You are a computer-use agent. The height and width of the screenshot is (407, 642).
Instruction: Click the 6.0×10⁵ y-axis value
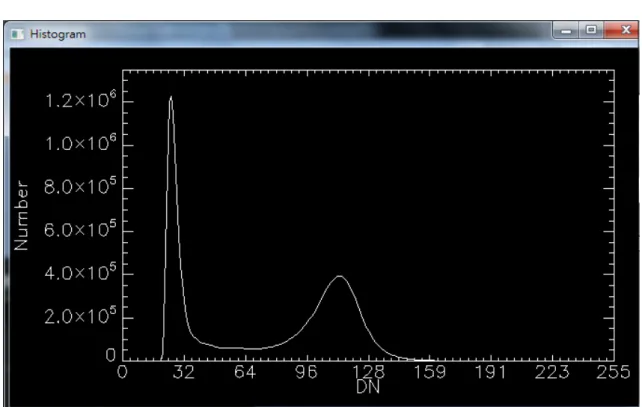[81, 229]
